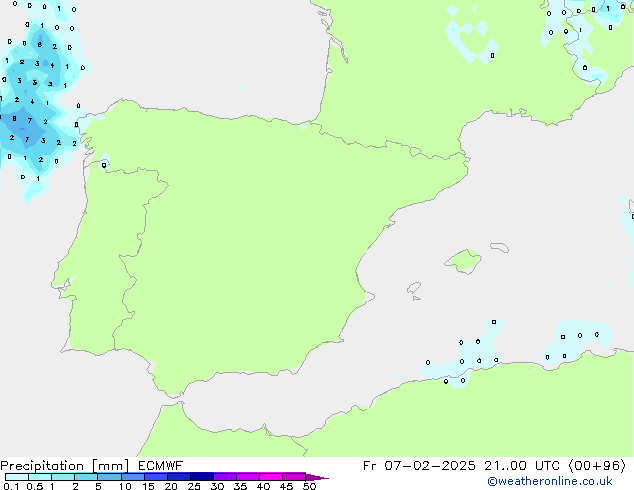Screen dimensions: 634x490
Task: Click the over-50 arrow tip of legend
Action: (317, 477)
